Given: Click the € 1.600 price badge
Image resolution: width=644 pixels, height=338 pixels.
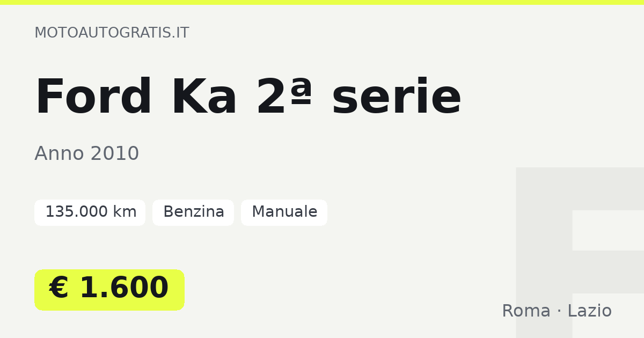Looking at the screenshot, I should [x=109, y=290].
